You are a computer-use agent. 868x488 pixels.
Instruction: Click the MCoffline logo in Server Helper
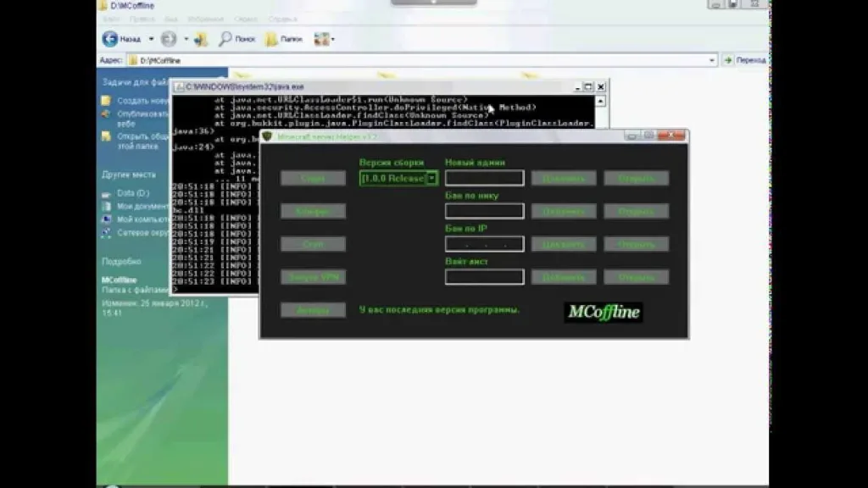604,313
